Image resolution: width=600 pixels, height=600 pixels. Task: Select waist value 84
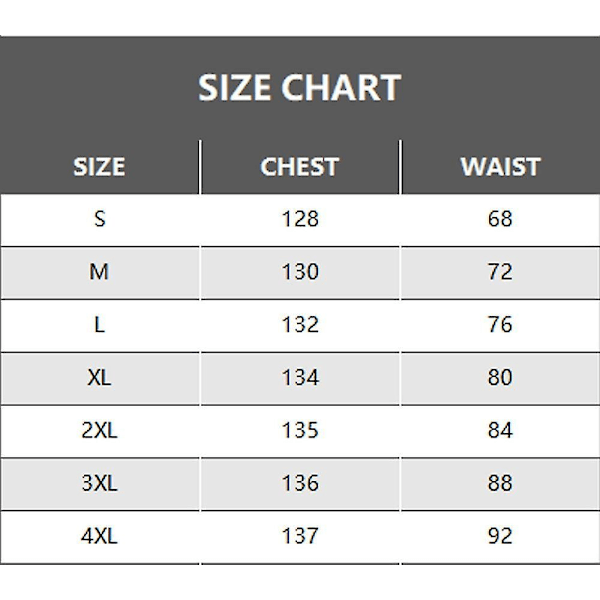(x=500, y=430)
